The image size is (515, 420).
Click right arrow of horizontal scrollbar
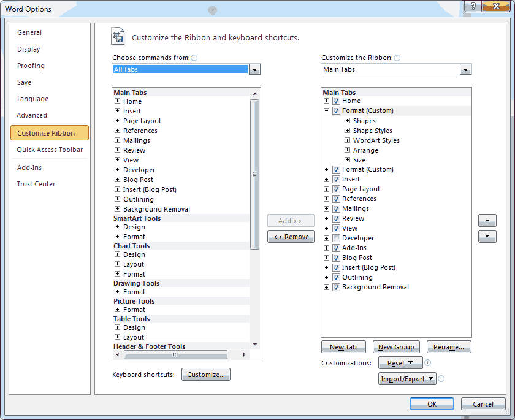click(244, 354)
